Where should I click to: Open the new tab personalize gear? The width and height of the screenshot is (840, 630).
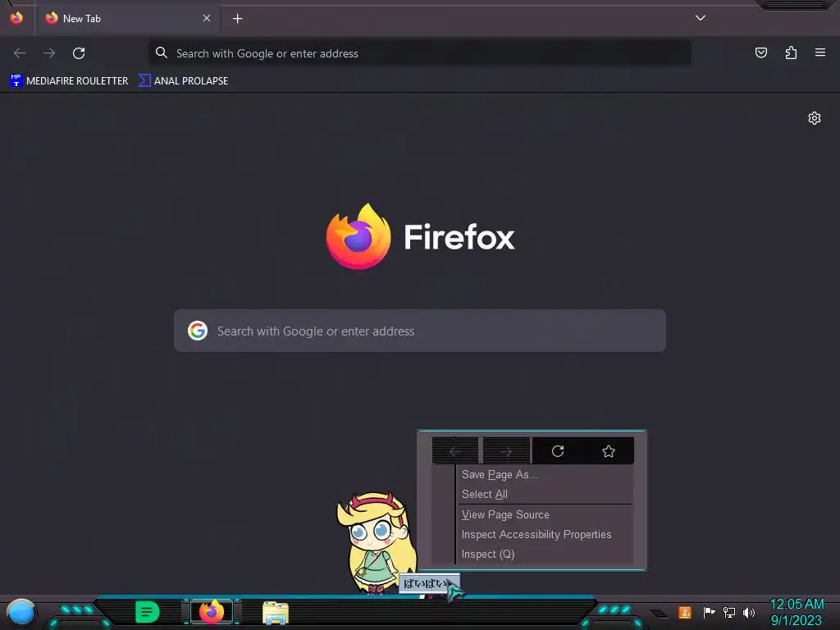click(815, 118)
